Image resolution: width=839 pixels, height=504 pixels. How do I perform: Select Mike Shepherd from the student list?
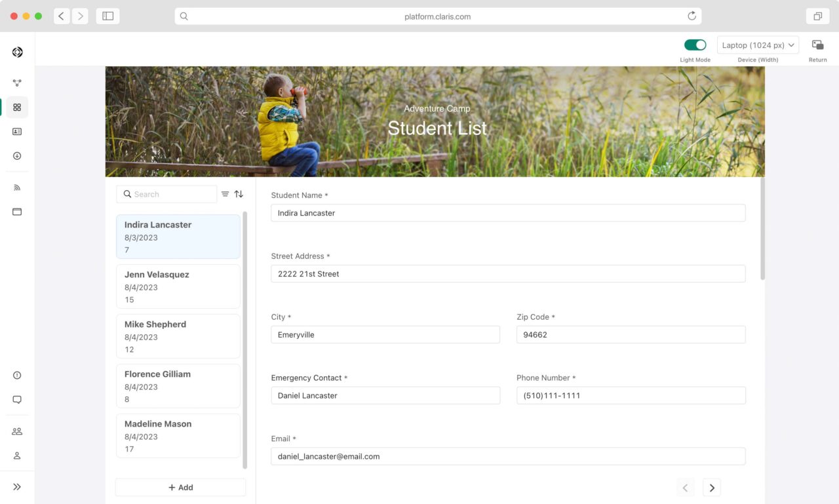(x=178, y=336)
